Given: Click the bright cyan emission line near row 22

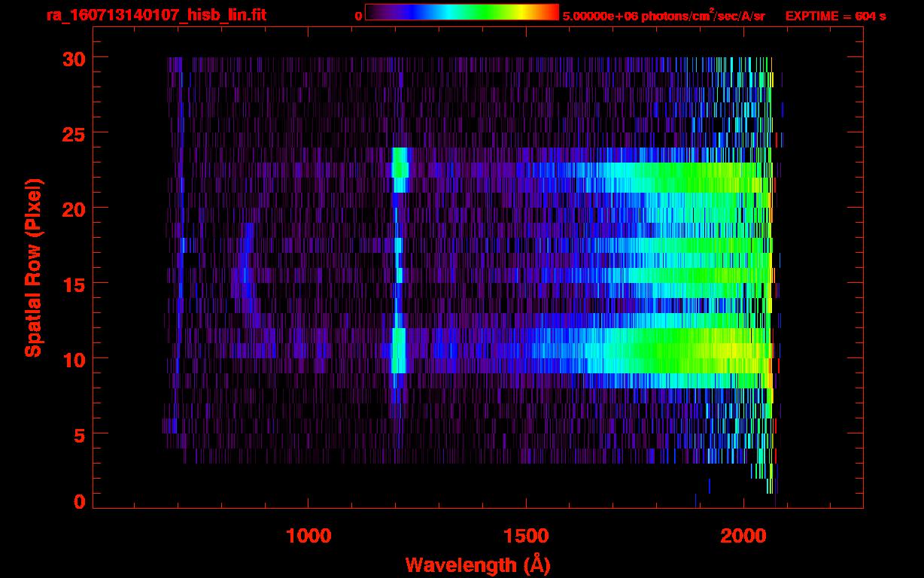Looking at the screenshot, I should point(400,163).
